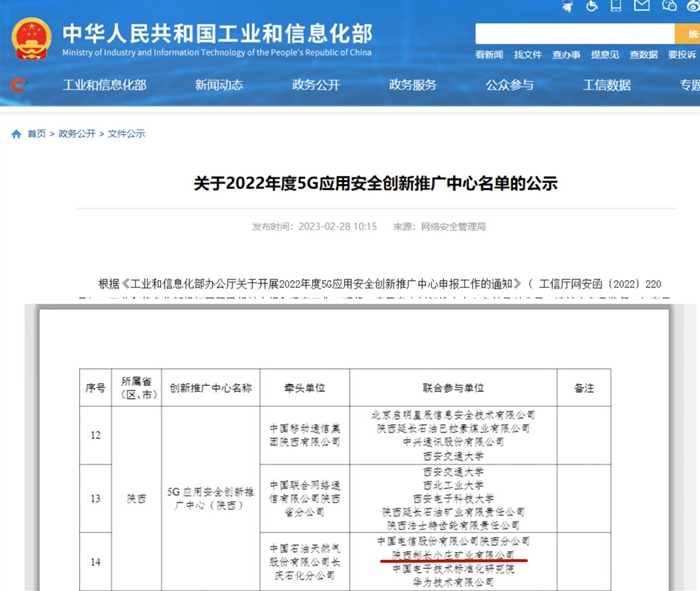Screen dimensions: 700x591
Task: Click the 陕西 province cell
Action: 137,499
